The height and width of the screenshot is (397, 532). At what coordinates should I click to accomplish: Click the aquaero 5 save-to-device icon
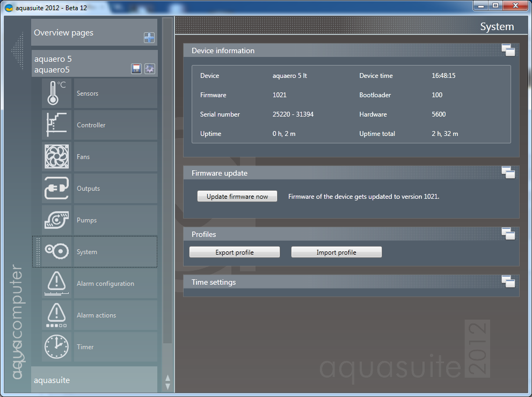(x=136, y=69)
